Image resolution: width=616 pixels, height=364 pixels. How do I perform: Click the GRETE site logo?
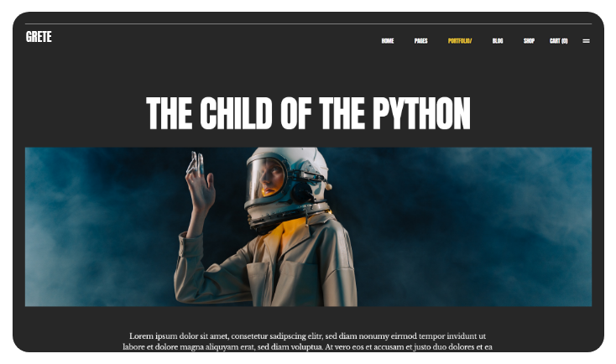tap(39, 37)
